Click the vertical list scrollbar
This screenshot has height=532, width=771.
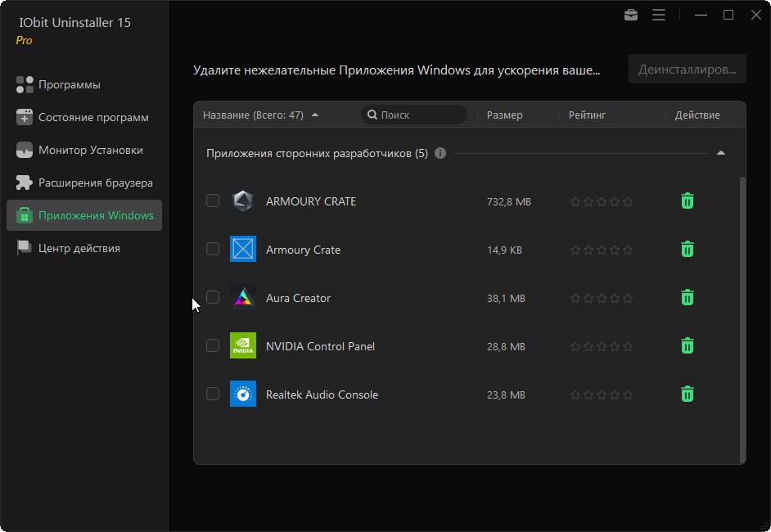coord(742,319)
